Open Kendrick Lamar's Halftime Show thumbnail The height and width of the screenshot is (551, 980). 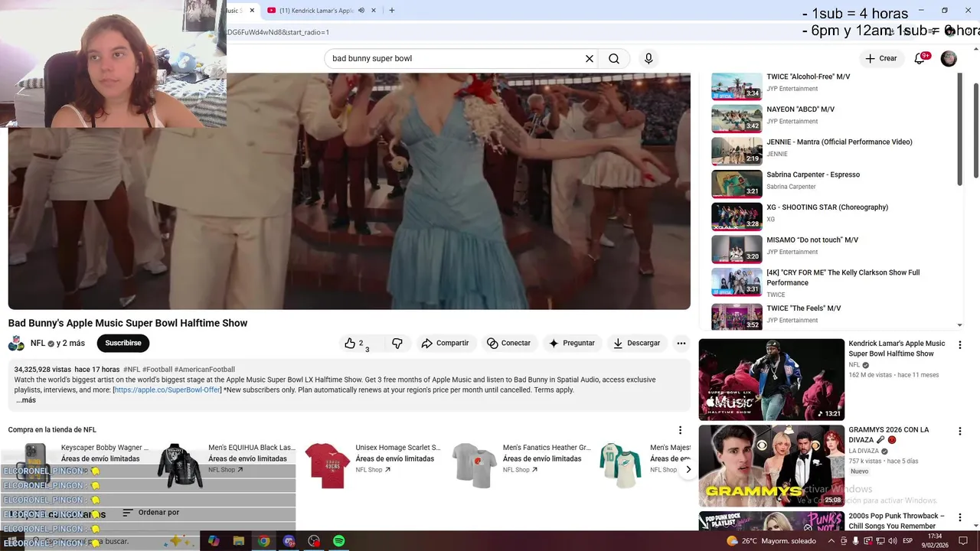(x=771, y=380)
